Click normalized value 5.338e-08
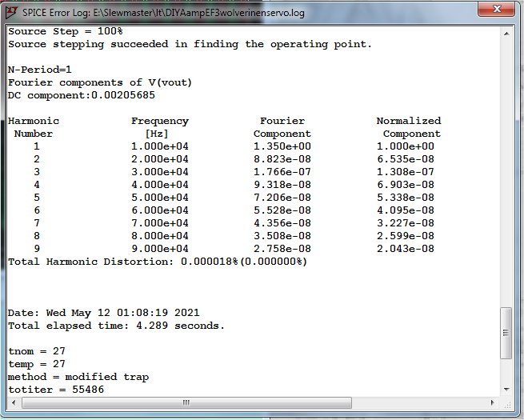 (406, 198)
